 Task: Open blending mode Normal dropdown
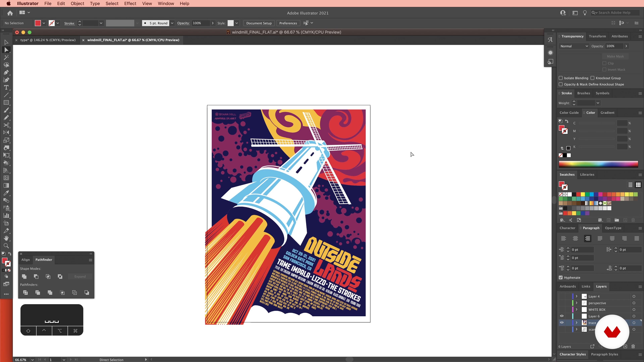pyautogui.click(x=574, y=46)
